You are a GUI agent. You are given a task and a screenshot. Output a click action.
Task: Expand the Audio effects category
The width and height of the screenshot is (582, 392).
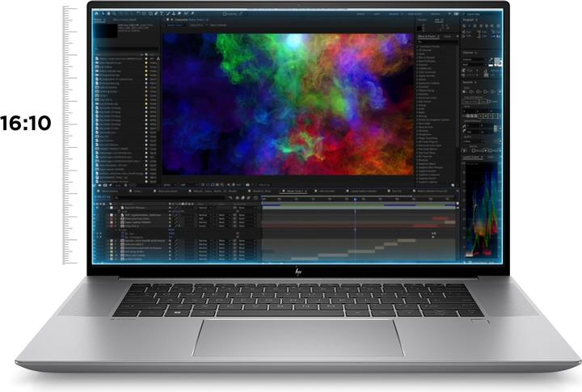coord(421,54)
